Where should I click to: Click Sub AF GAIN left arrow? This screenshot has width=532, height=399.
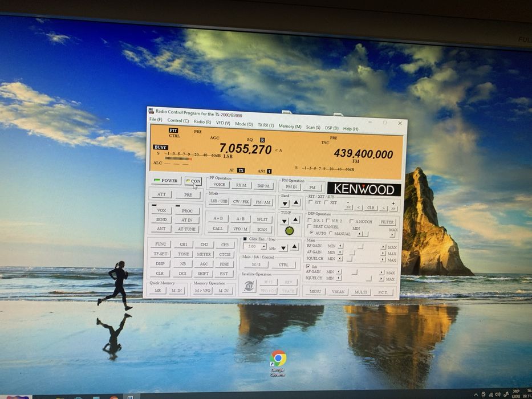pyautogui.click(x=339, y=272)
